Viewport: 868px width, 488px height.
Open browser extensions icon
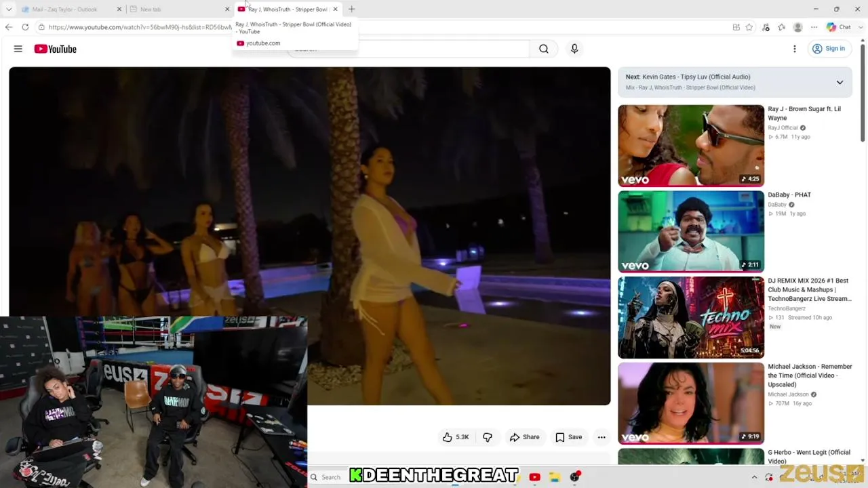point(766,27)
